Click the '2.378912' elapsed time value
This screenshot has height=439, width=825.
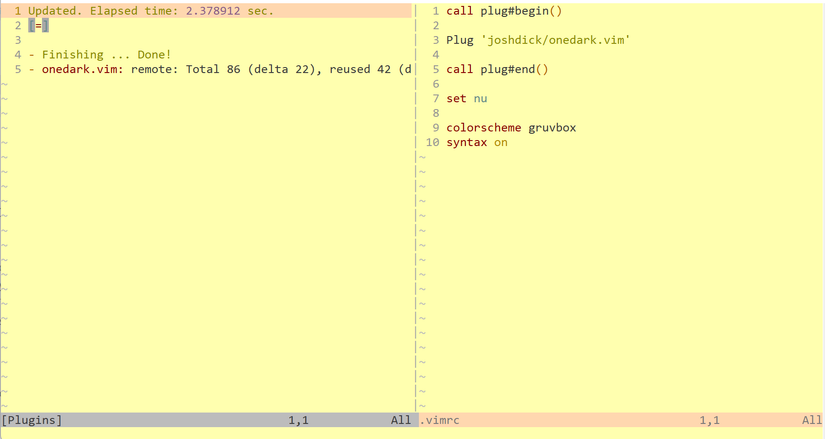coord(213,11)
